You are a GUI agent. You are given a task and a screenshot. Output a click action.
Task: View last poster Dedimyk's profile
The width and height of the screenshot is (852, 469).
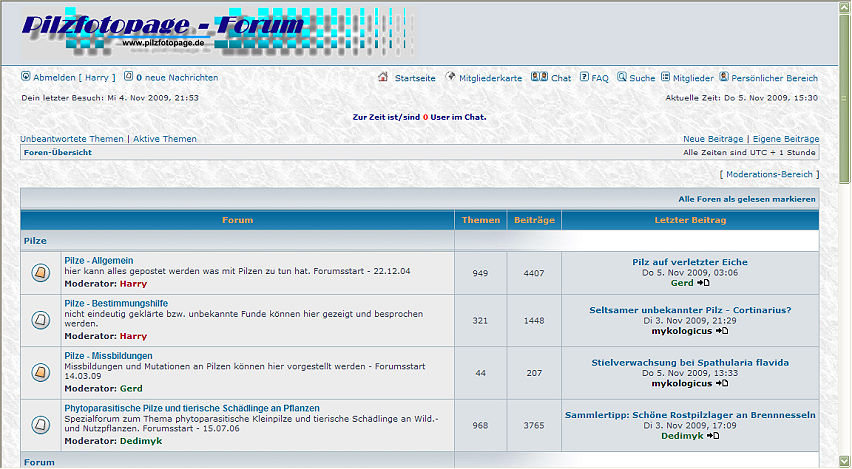682,436
